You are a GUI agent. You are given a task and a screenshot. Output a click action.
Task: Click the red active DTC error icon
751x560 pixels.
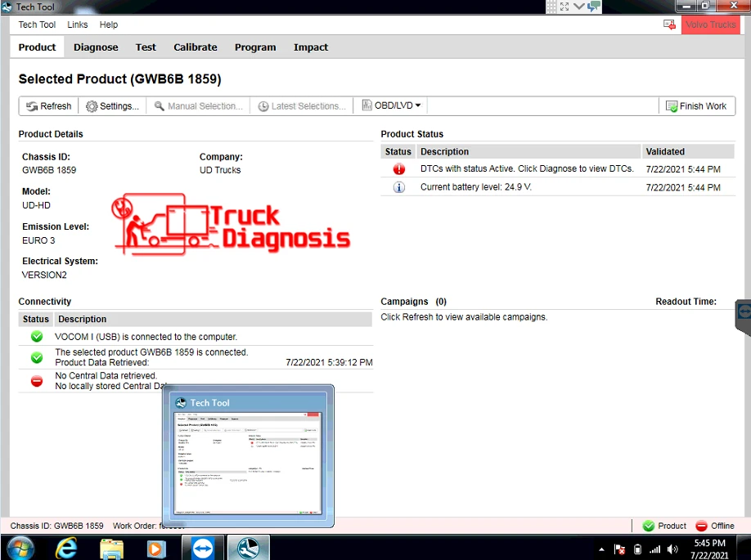click(x=398, y=169)
